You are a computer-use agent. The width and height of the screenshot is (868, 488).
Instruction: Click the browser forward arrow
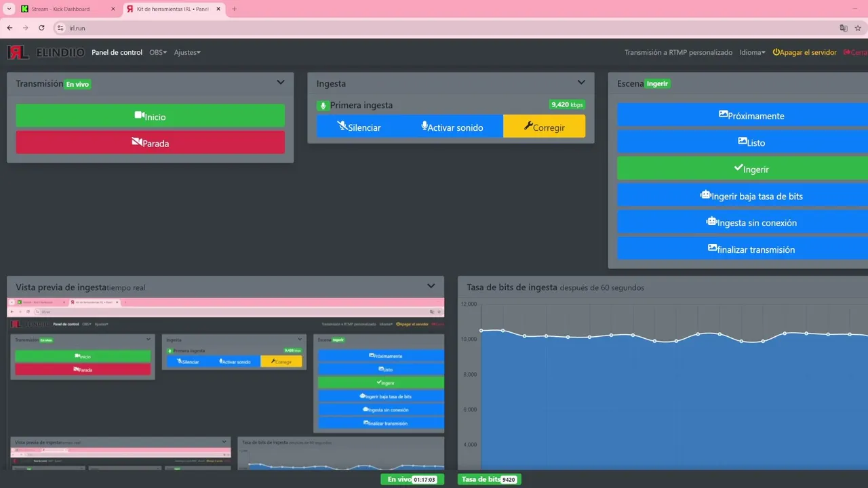tap(26, 28)
